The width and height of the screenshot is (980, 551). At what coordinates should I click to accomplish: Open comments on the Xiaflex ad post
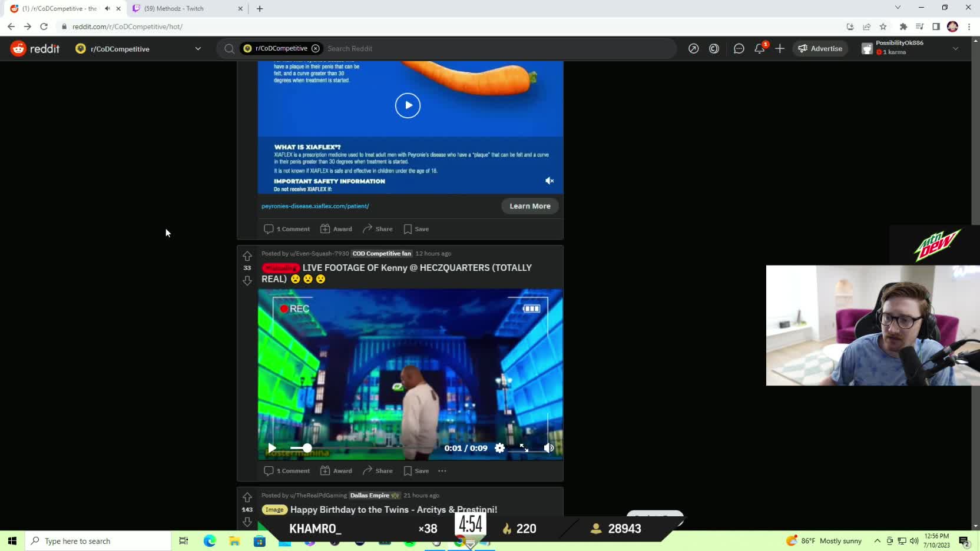click(287, 229)
